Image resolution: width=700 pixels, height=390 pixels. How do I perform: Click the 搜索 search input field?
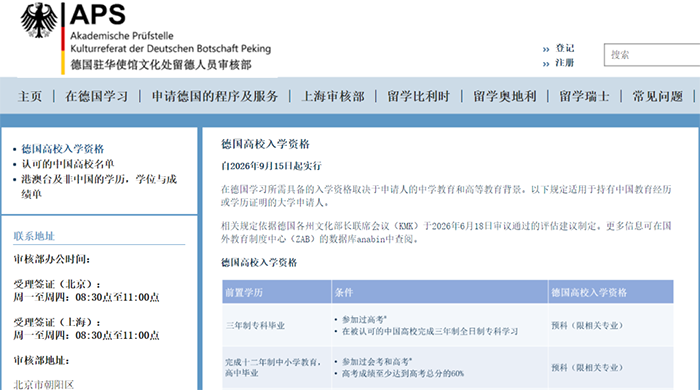click(x=652, y=55)
